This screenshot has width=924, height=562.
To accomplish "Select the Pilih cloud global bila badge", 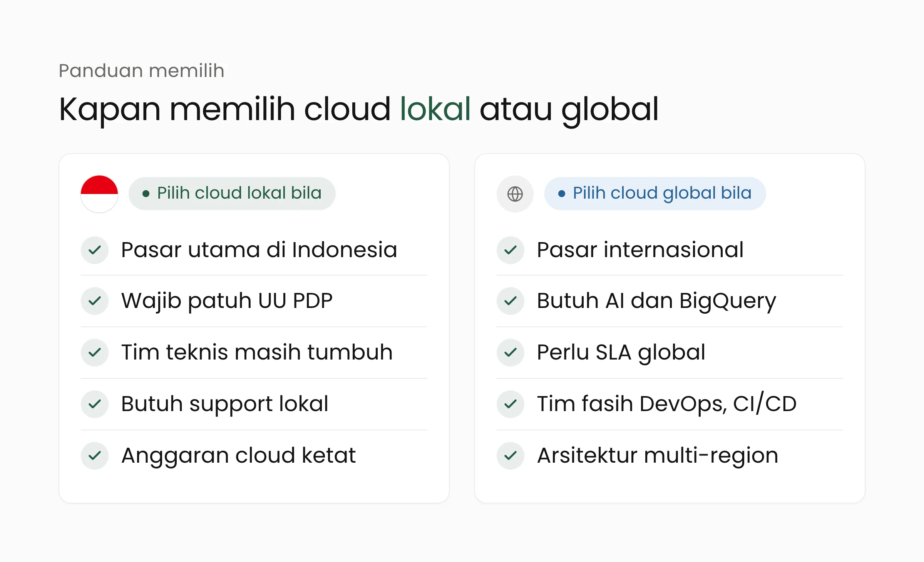I will click(x=655, y=193).
